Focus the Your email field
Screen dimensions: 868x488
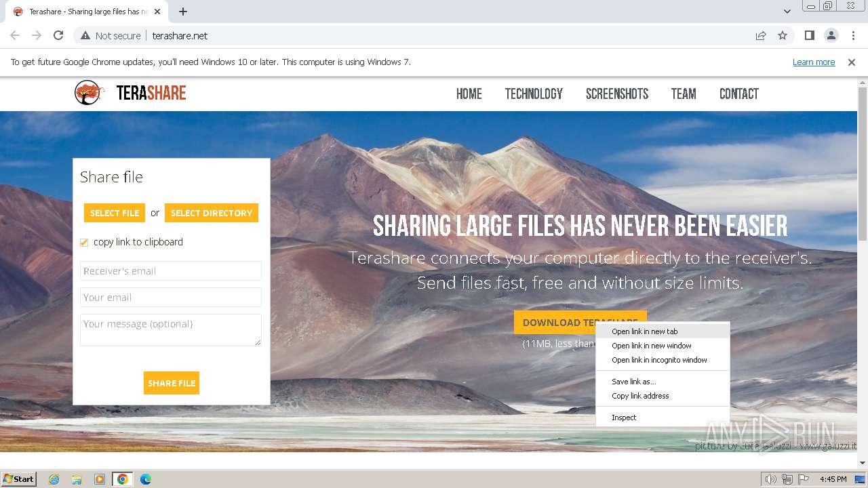(171, 297)
